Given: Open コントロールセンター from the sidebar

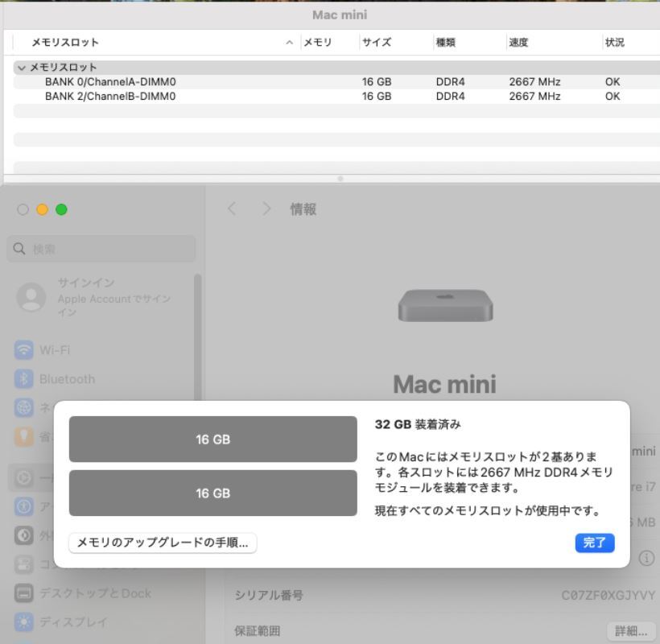Looking at the screenshot, I should point(24,564).
